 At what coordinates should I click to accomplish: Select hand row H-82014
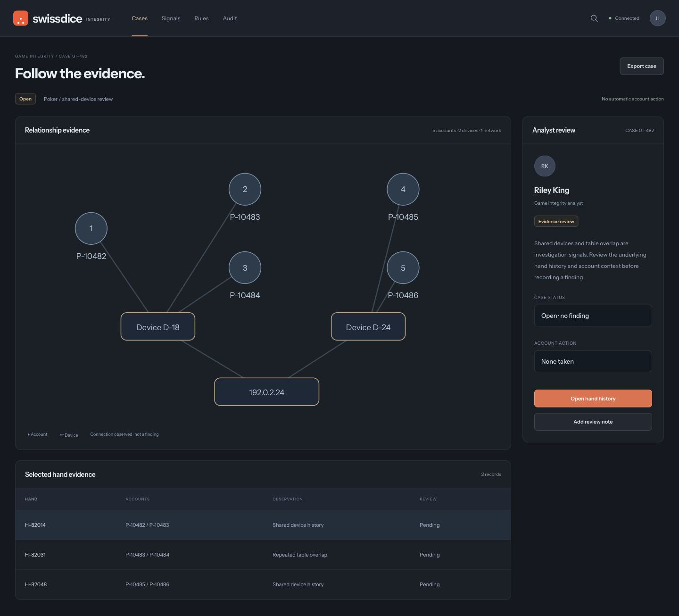pos(263,525)
